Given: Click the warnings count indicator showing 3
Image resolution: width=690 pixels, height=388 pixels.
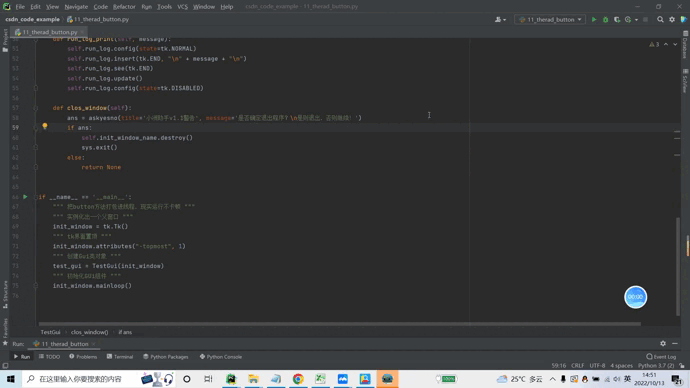Looking at the screenshot, I should click(x=654, y=44).
